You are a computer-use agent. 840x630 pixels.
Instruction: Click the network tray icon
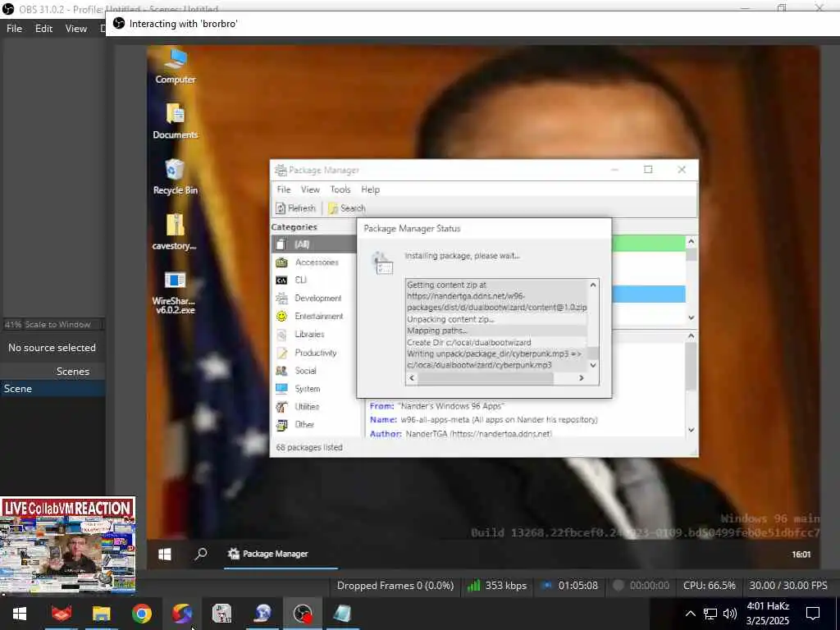(x=710, y=614)
